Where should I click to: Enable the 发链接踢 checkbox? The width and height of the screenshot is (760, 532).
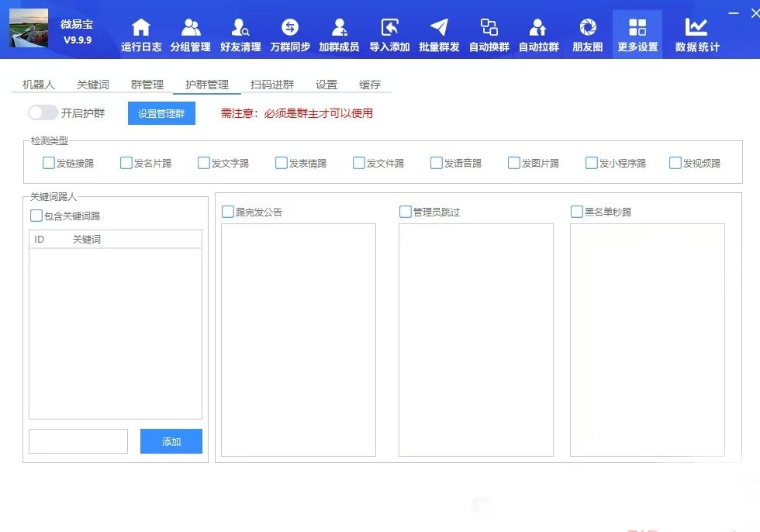click(49, 163)
